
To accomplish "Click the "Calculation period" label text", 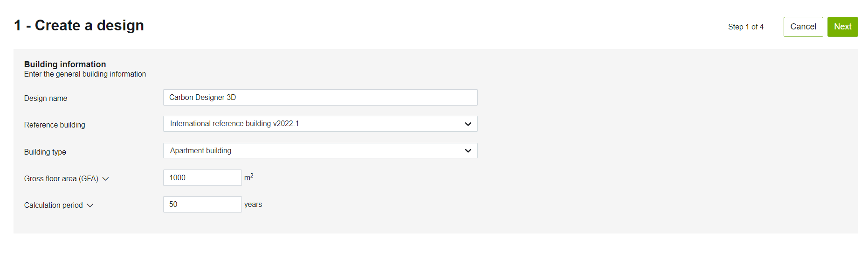I will coord(53,205).
